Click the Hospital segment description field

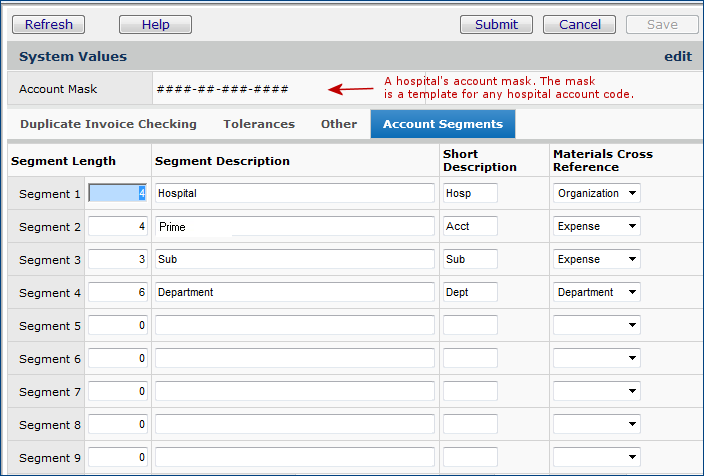294,193
